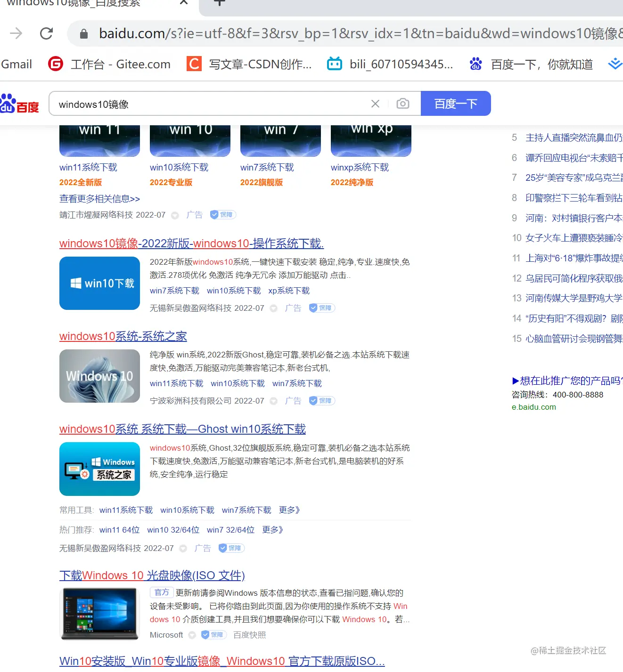The height and width of the screenshot is (672, 623).
Task: Click the Baidu logo beside the search box
Action: pos(19,104)
